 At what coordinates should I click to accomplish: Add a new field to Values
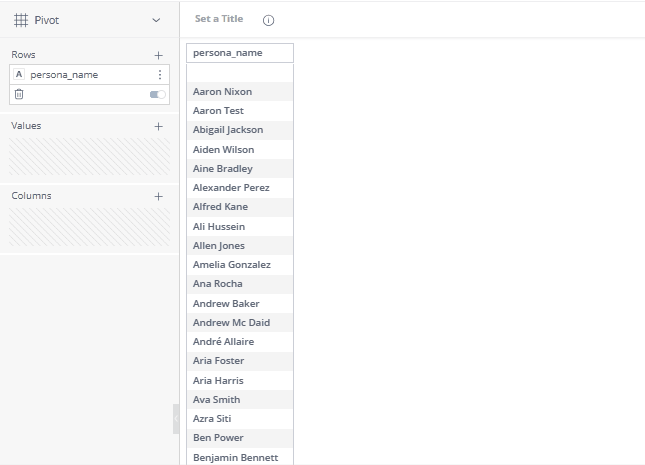158,126
